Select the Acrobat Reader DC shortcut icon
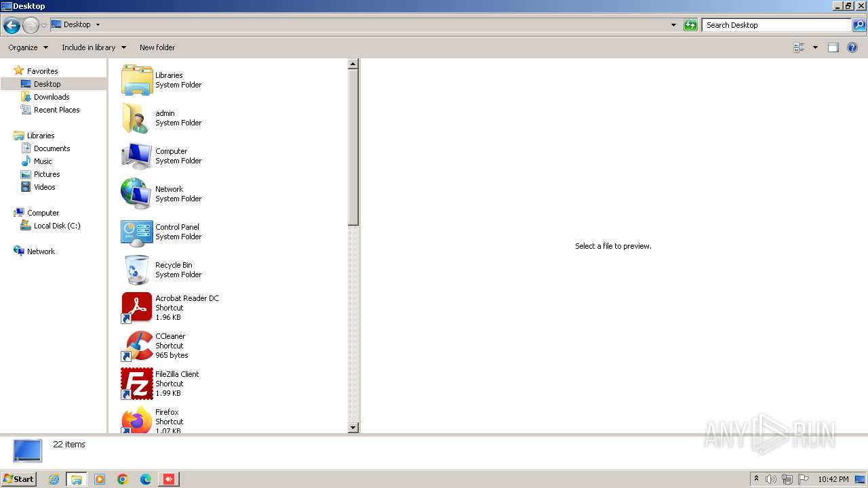Image resolution: width=868 pixels, height=488 pixels. coord(137,308)
